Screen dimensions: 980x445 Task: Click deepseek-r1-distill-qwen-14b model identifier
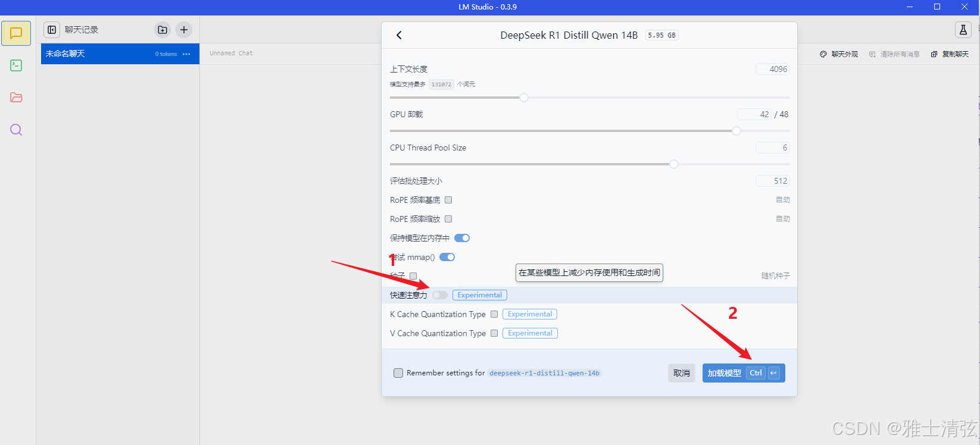click(x=544, y=373)
